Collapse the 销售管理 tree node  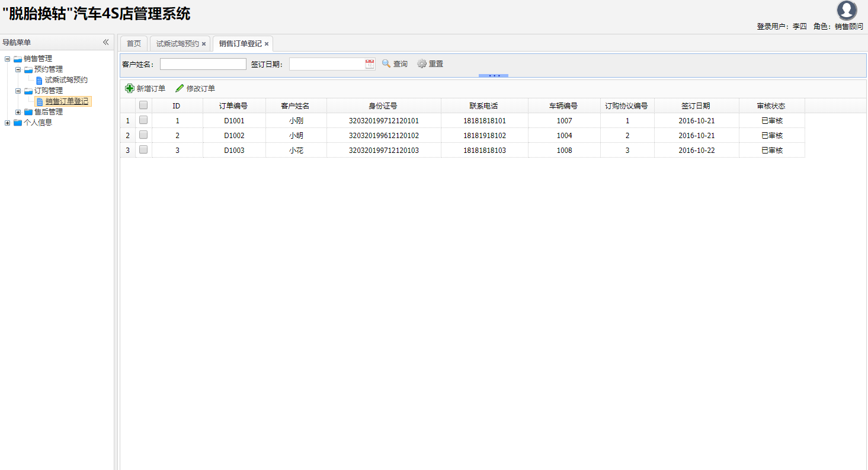pos(7,59)
